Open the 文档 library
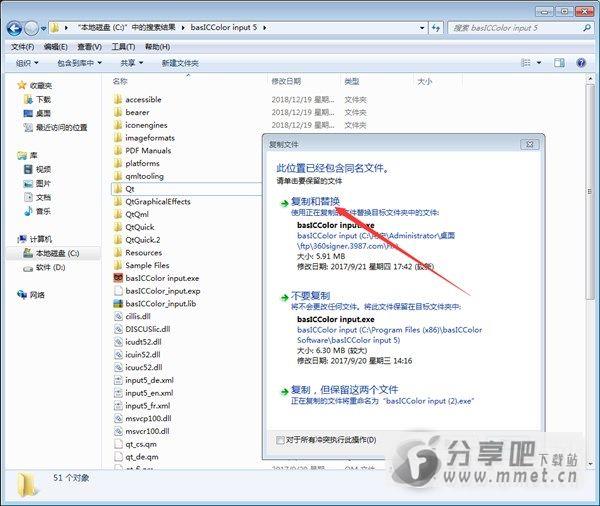This screenshot has height=506, width=600. (x=38, y=198)
